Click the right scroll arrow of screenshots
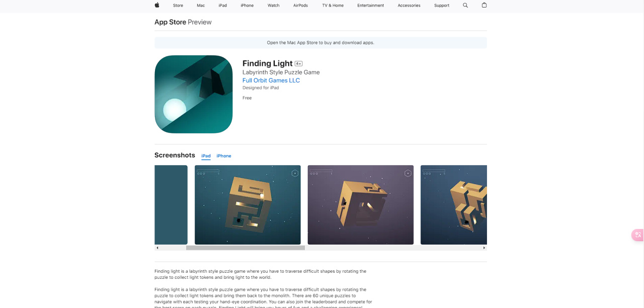The image size is (644, 308). click(x=484, y=248)
